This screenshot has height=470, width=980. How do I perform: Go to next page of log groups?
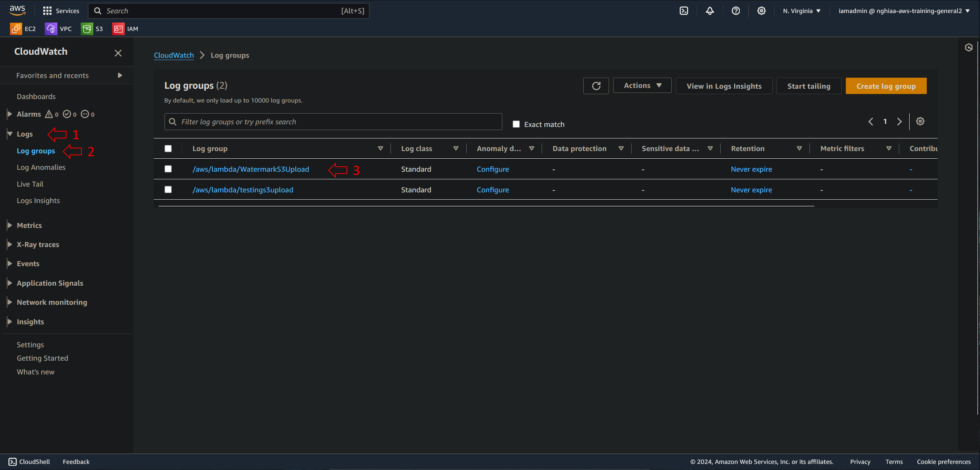click(899, 122)
